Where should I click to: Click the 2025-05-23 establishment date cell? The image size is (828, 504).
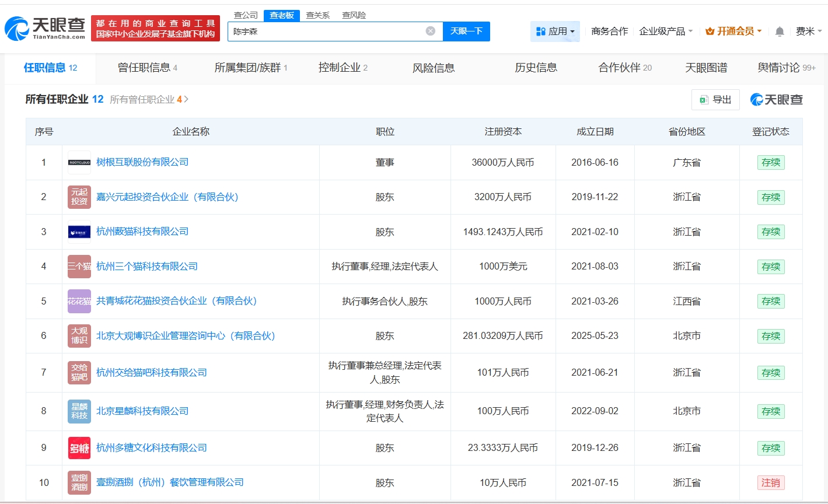595,336
